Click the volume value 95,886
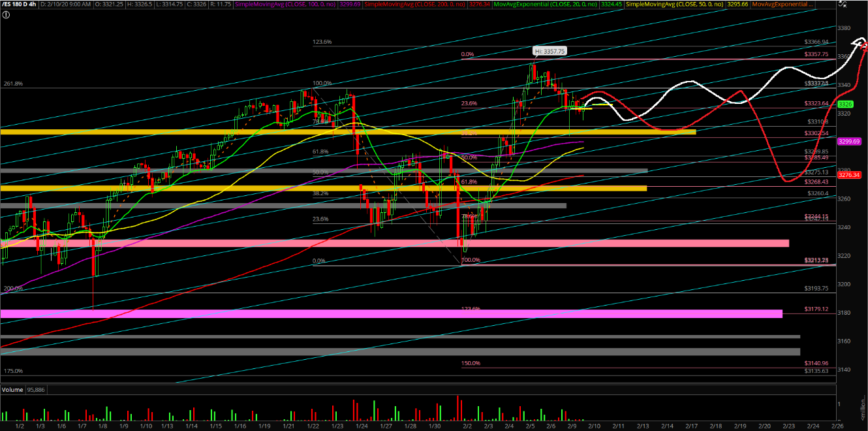 coord(37,390)
